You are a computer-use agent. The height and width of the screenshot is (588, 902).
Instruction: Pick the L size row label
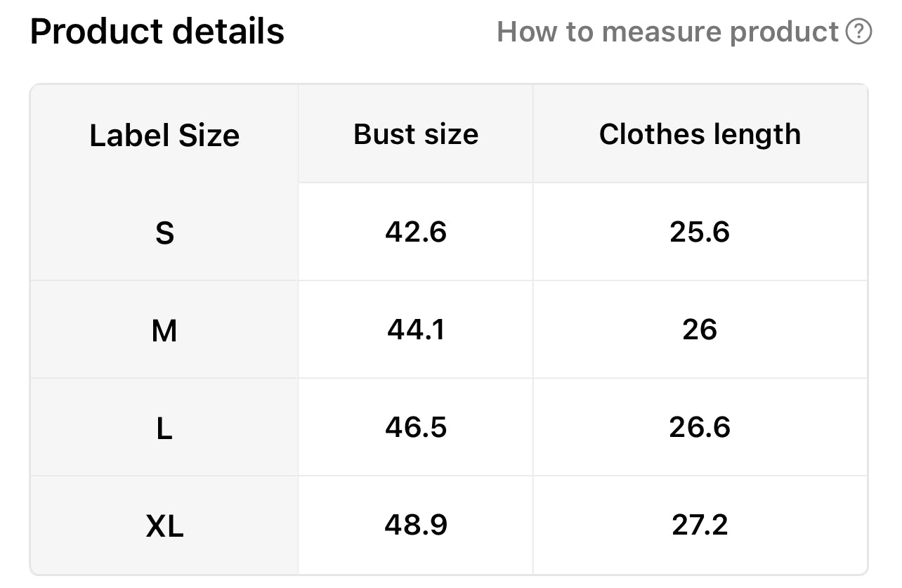click(164, 428)
